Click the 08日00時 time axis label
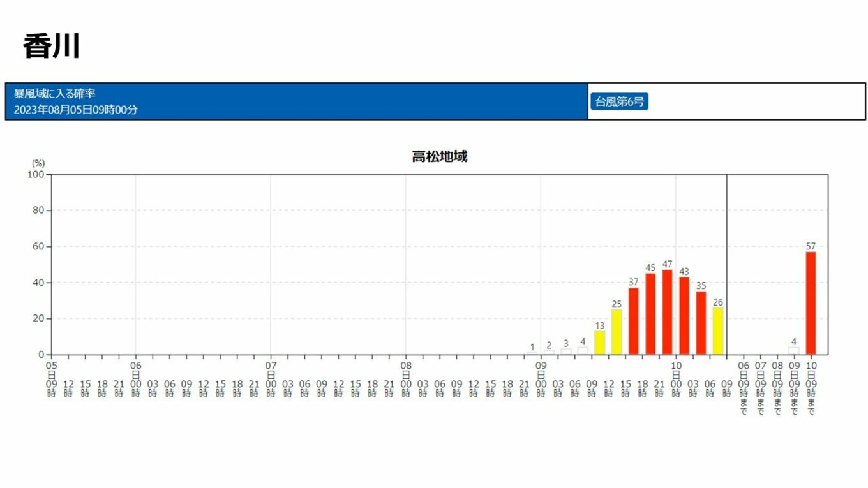Screen dimensions: 868x488 coord(406,378)
